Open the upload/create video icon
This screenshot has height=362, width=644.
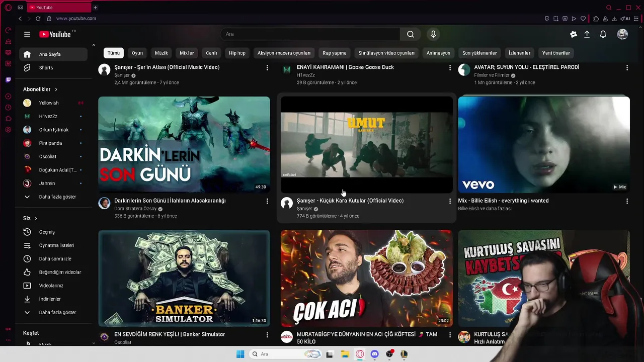(x=587, y=34)
